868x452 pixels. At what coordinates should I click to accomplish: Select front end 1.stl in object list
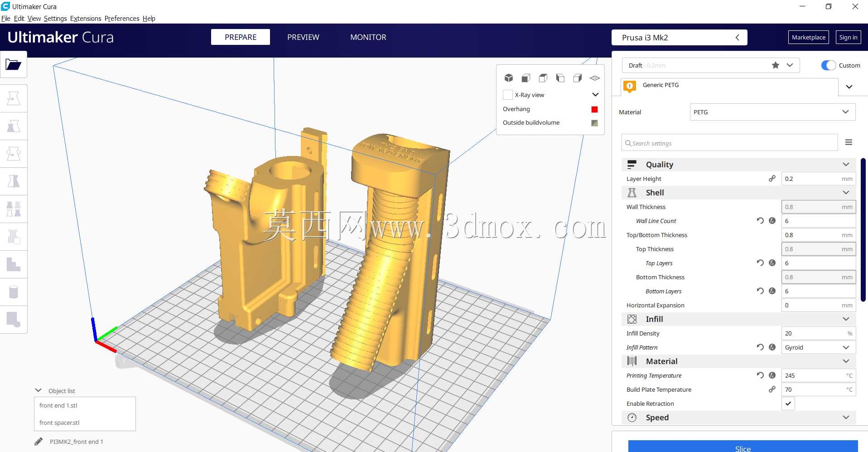click(58, 405)
